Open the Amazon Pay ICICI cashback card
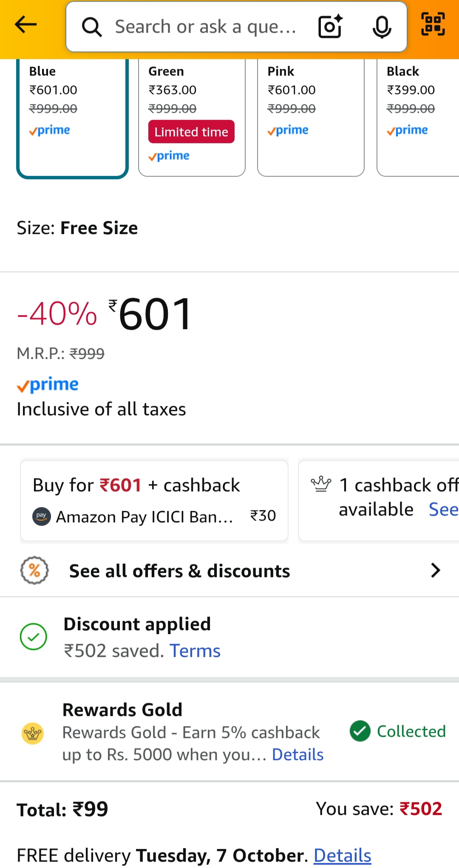This screenshot has width=459, height=868. click(x=154, y=501)
